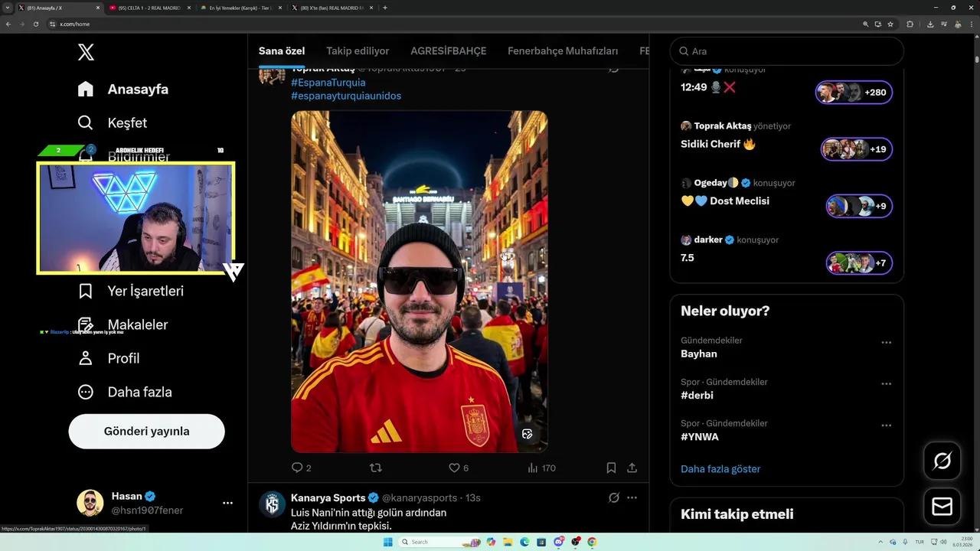Open browser downloads
980x551 pixels.
pos(930,24)
